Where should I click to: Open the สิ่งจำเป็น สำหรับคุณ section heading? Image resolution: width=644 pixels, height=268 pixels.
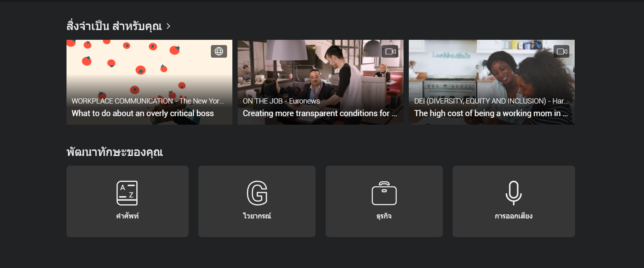pyautogui.click(x=114, y=26)
